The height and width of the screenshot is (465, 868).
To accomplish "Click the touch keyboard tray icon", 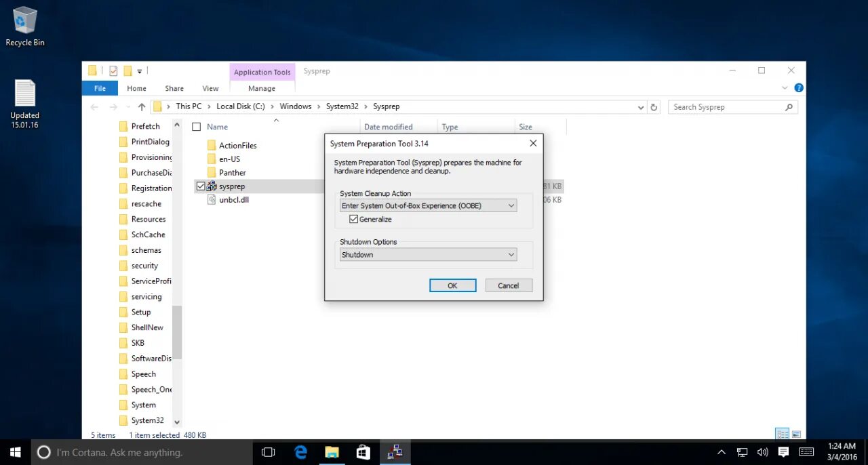I will pos(806,452).
